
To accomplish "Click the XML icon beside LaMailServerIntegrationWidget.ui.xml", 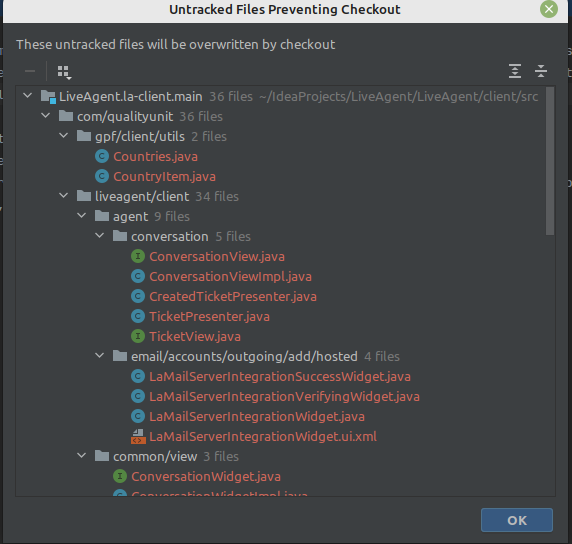I will (x=138, y=437).
